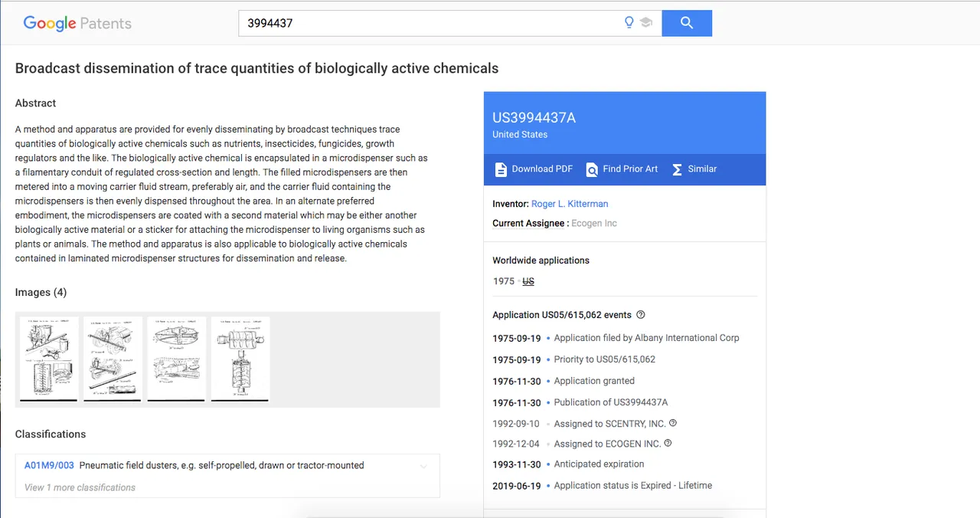This screenshot has width=980, height=518.
Task: Expand the classifications chevron
Action: click(x=423, y=466)
